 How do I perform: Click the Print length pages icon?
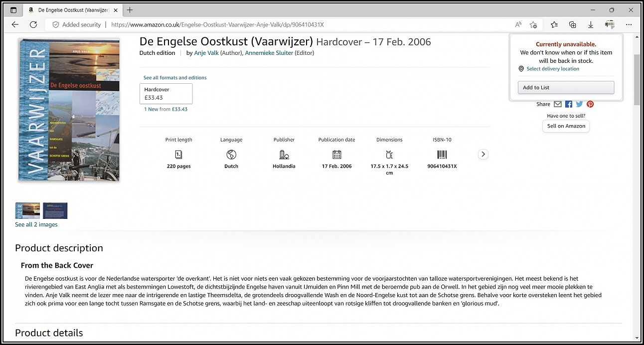click(178, 155)
